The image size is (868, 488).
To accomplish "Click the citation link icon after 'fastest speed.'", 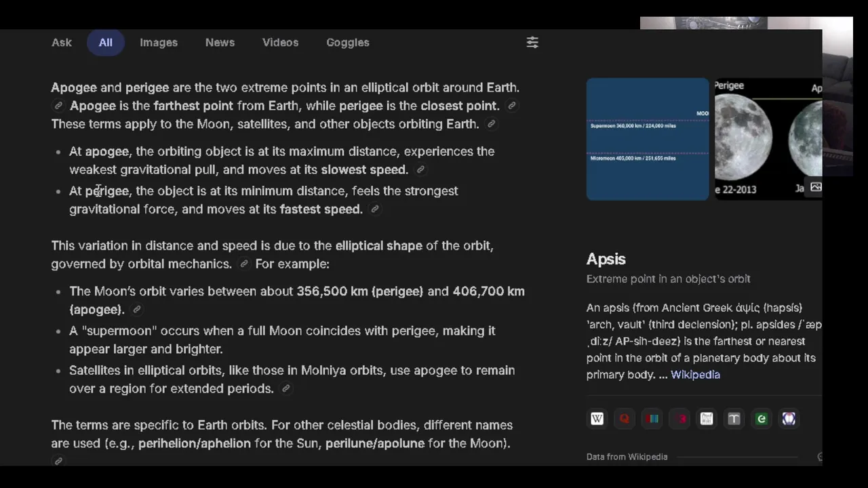I will pos(375,209).
